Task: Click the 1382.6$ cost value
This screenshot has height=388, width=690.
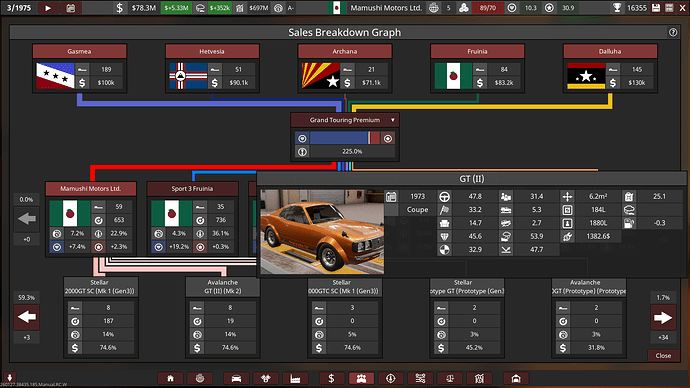Action: click(x=598, y=236)
